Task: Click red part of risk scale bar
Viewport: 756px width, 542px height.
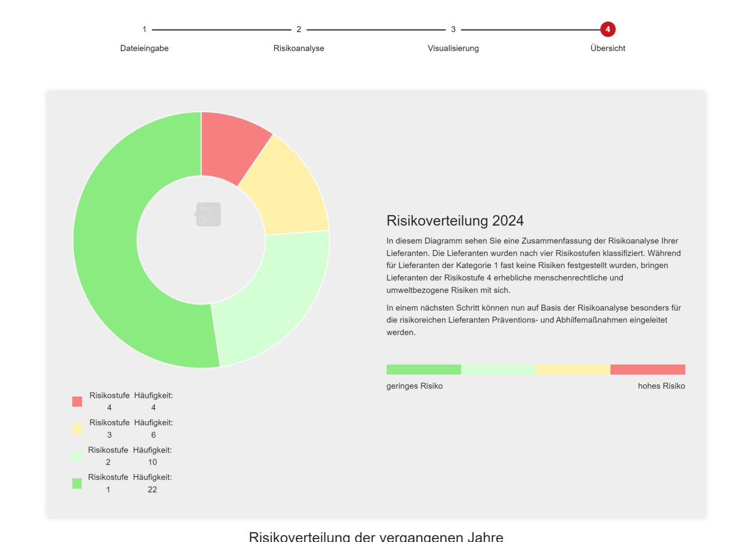Action: pyautogui.click(x=648, y=369)
